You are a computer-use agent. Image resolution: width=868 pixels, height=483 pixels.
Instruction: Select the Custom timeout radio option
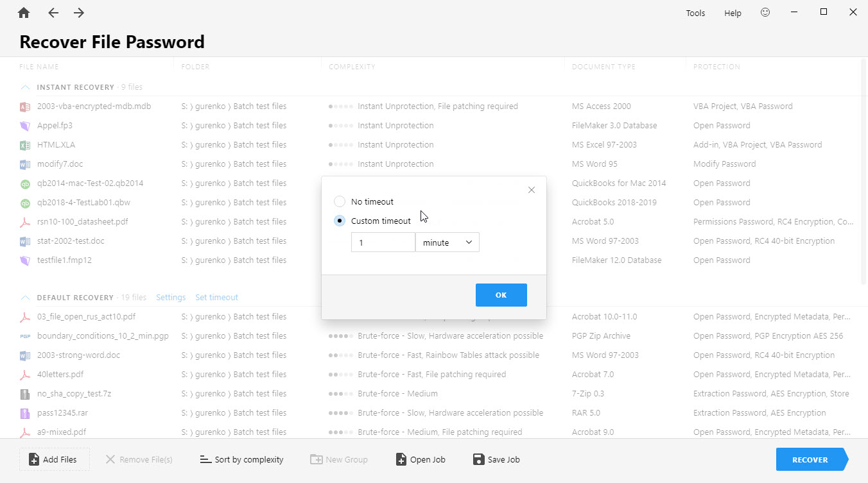pos(340,221)
